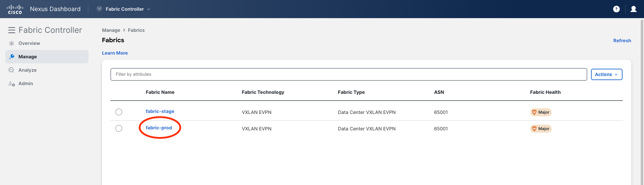Click the Fabric Name column header
644x185 pixels.
160,92
